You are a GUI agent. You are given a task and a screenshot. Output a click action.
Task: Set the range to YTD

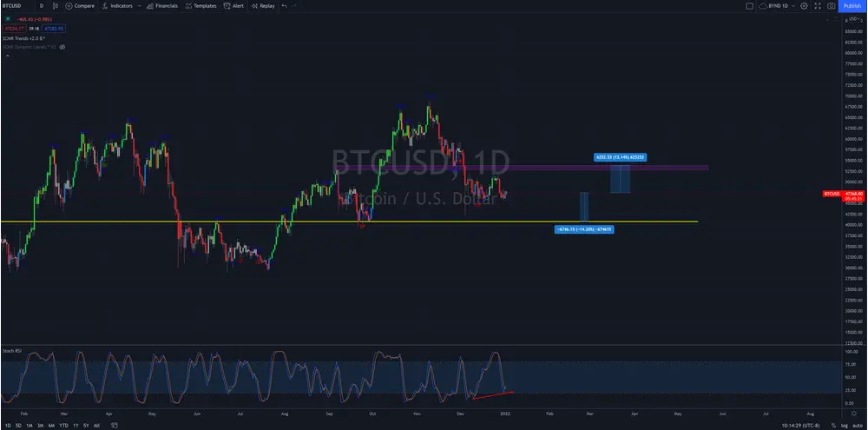point(63,425)
